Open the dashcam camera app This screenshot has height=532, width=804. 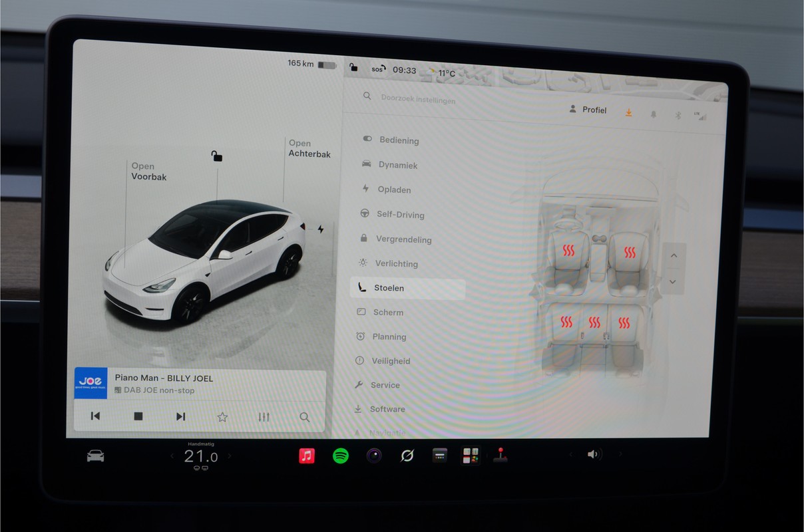374,456
